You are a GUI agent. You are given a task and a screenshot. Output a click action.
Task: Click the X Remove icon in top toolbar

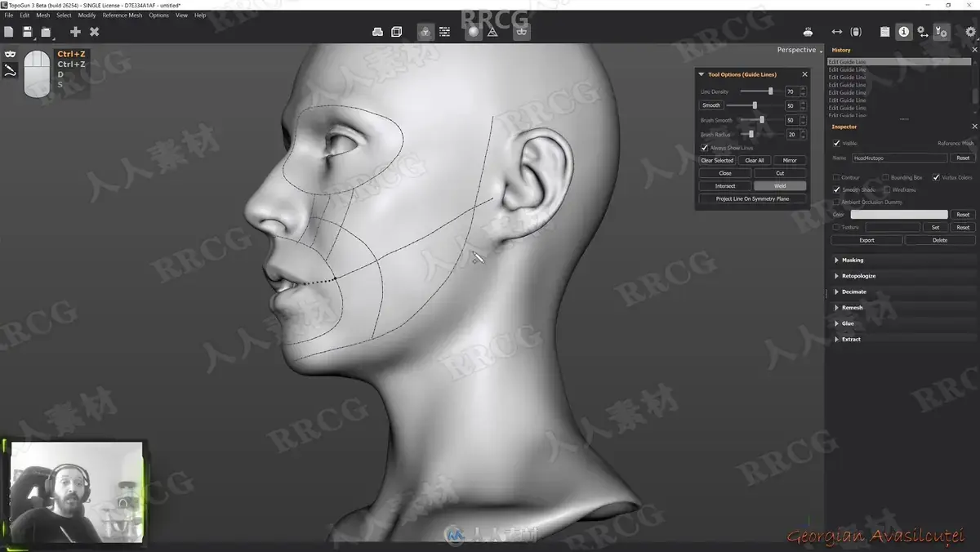pyautogui.click(x=94, y=32)
